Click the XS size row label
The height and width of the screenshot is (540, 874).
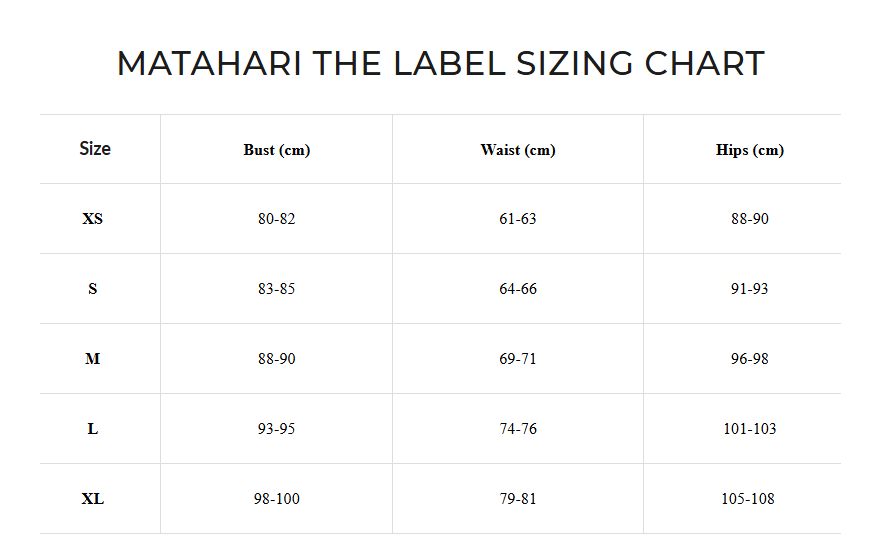click(x=93, y=219)
